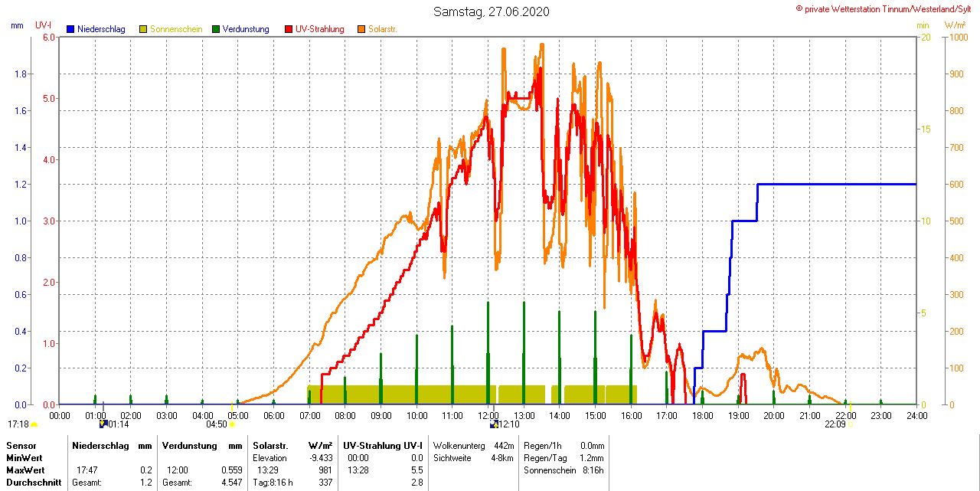Click the yellow Sonnenschein legend swatch
Screen dimensions: 980x491
(x=143, y=29)
